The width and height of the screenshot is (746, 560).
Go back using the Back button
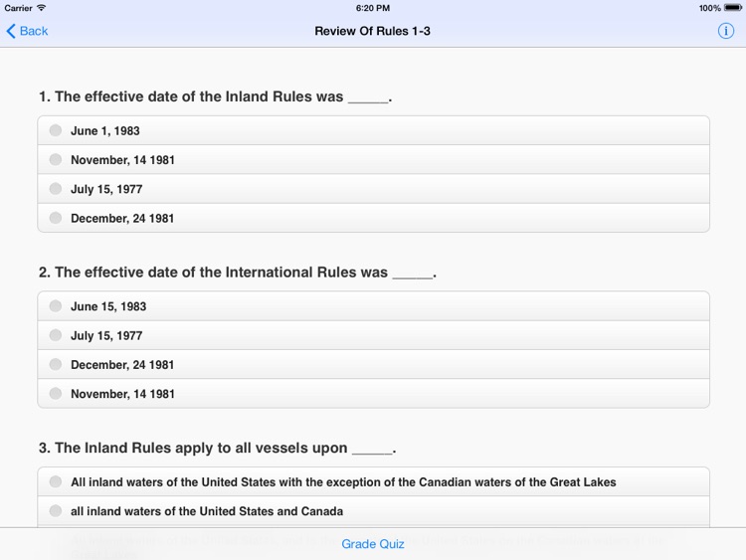[27, 31]
